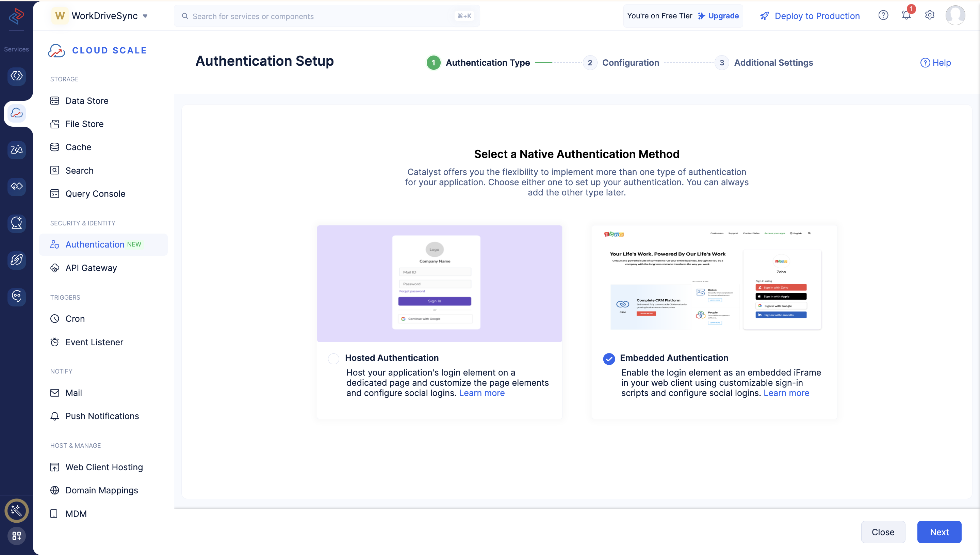Open the Data Store service
Screen dimensions: 980x555
[87, 100]
